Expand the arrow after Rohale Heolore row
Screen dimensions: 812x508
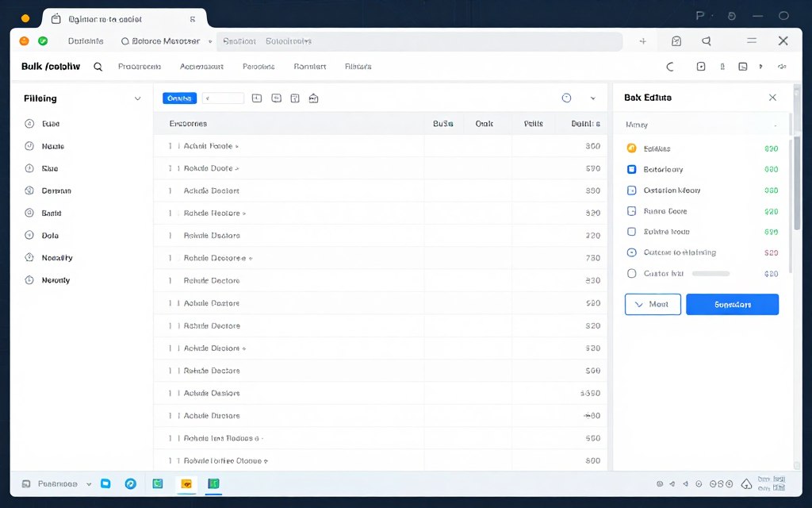pyautogui.click(x=244, y=214)
